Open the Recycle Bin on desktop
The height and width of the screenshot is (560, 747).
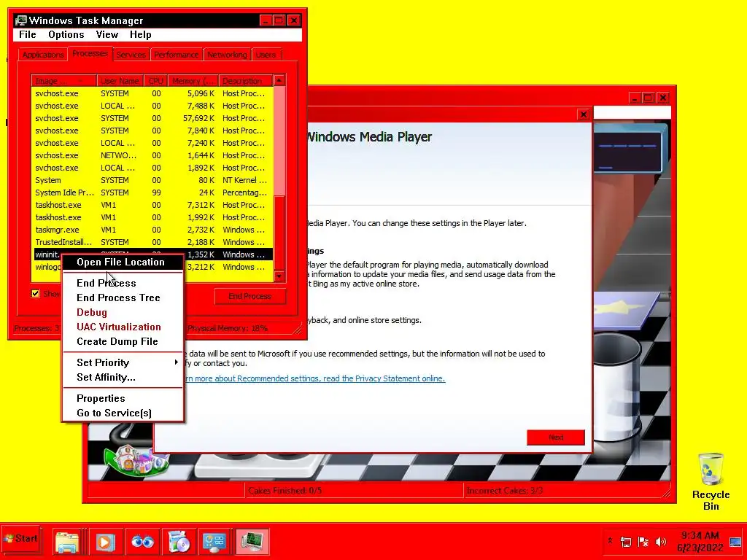711,481
